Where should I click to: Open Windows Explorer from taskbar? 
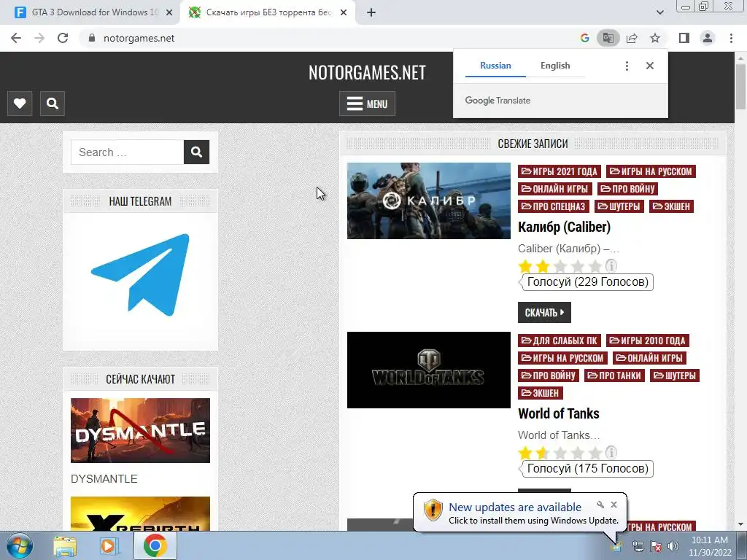pyautogui.click(x=65, y=546)
